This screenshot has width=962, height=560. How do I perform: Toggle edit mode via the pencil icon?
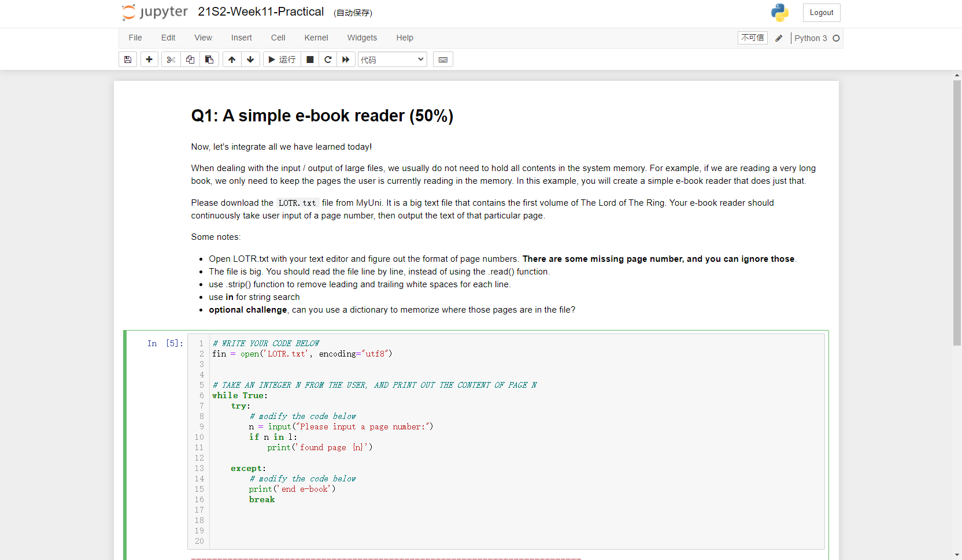pyautogui.click(x=779, y=38)
